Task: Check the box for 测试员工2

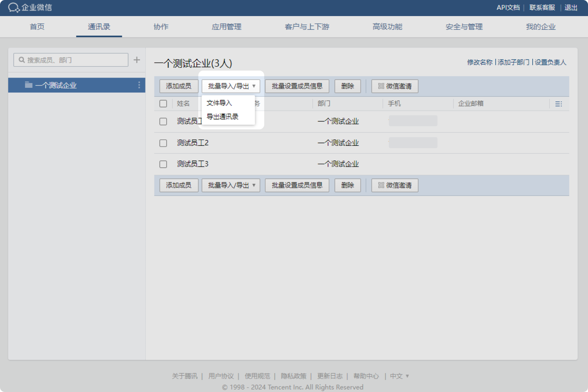Action: (x=163, y=143)
